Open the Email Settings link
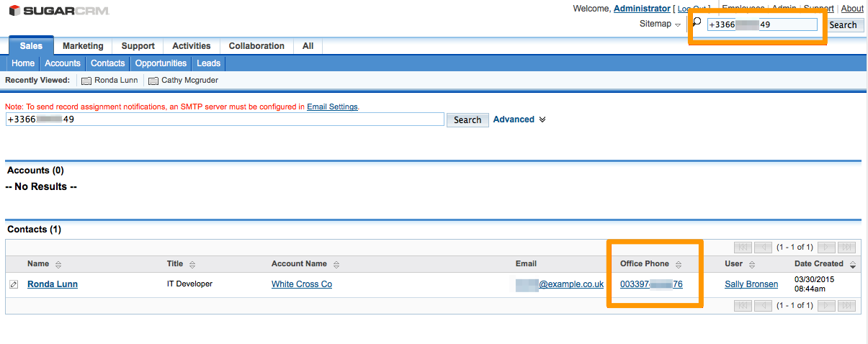 [x=332, y=107]
